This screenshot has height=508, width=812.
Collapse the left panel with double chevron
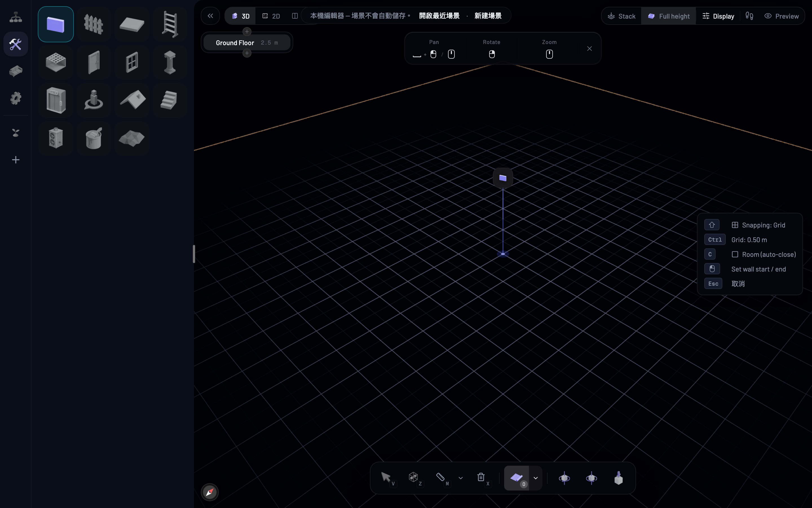210,16
